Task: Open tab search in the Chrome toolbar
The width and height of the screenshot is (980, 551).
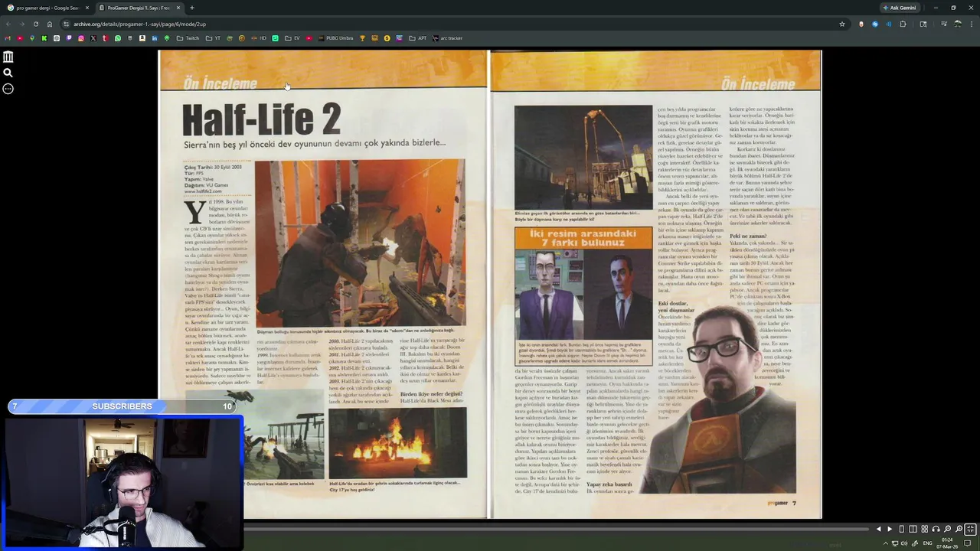Action: [923, 24]
